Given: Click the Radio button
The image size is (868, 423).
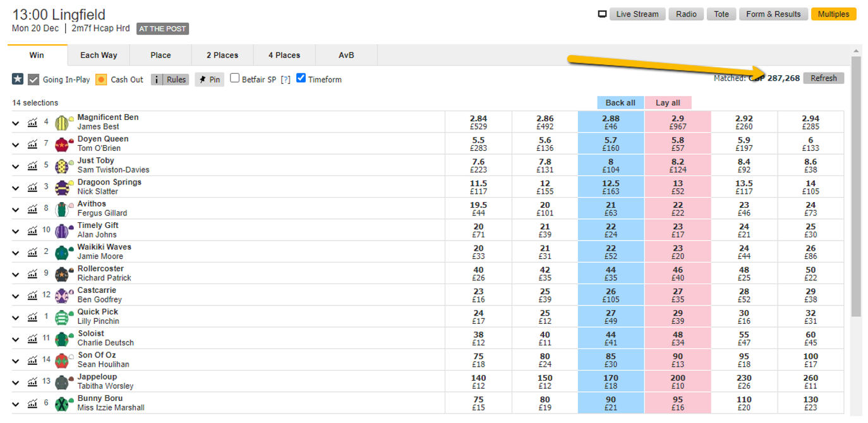Looking at the screenshot, I should pyautogui.click(x=686, y=14).
